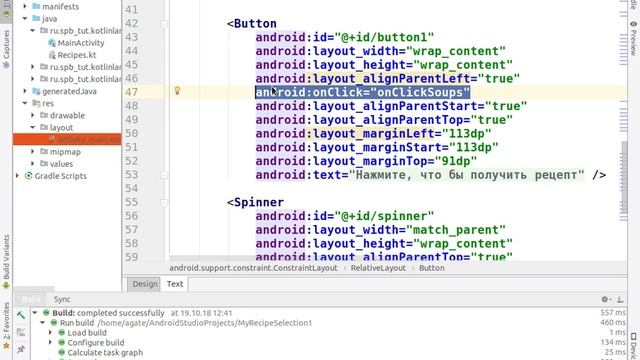Select Recipes.kt in project tree
This screenshot has width=640, height=360.
pyautogui.click(x=77, y=55)
